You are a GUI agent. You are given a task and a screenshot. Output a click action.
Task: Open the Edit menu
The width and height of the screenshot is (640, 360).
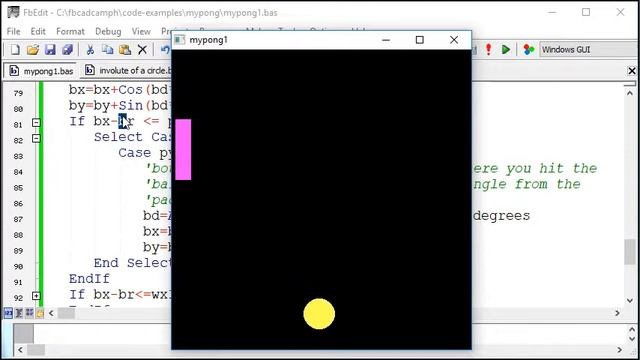click(x=38, y=31)
